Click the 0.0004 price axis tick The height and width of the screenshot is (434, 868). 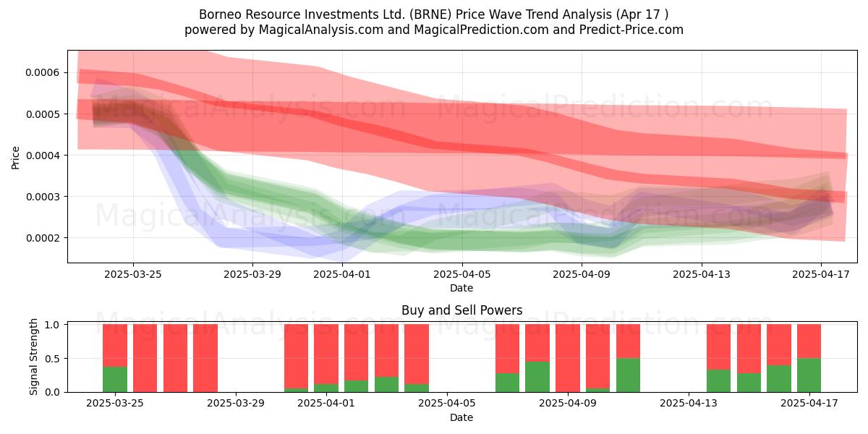tap(43, 155)
